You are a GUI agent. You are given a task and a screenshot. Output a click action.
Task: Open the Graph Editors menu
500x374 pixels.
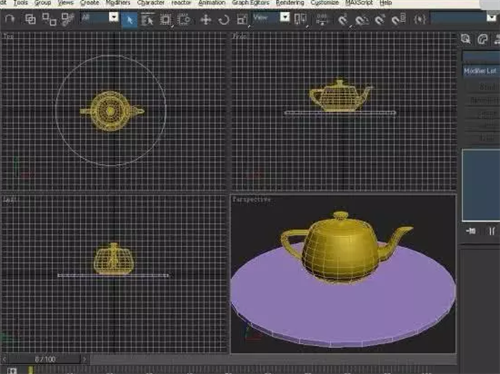pyautogui.click(x=250, y=3)
